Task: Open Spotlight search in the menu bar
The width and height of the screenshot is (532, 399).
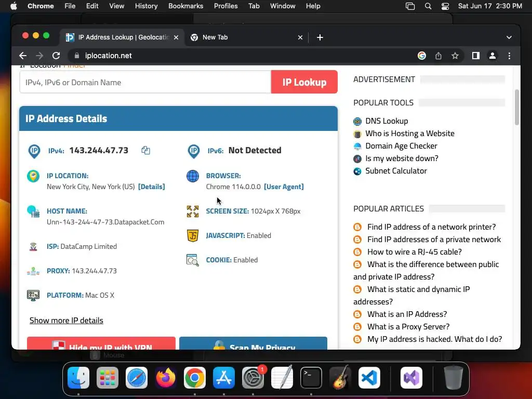Action: coord(428,6)
